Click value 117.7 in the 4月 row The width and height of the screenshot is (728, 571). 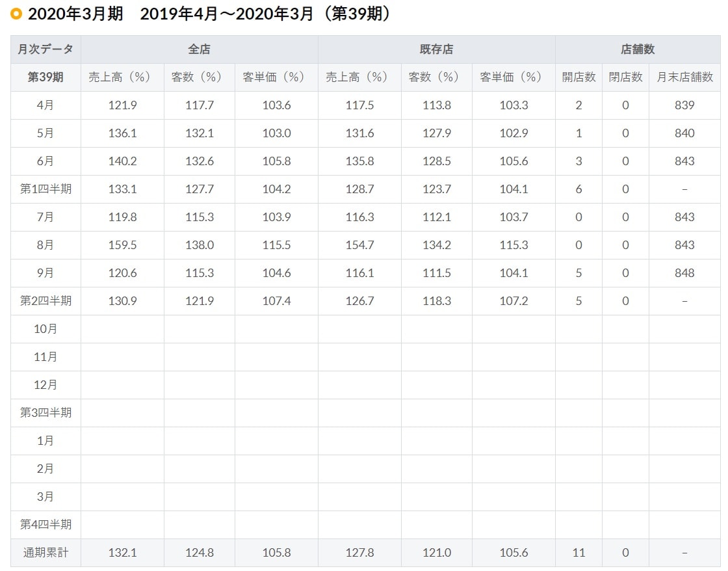click(200, 105)
